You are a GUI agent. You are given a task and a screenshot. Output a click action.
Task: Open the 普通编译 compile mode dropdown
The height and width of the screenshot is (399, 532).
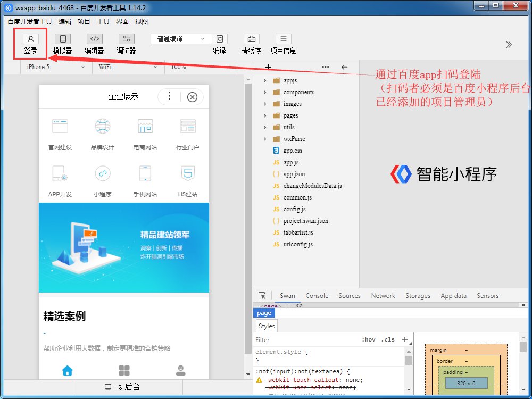click(181, 39)
